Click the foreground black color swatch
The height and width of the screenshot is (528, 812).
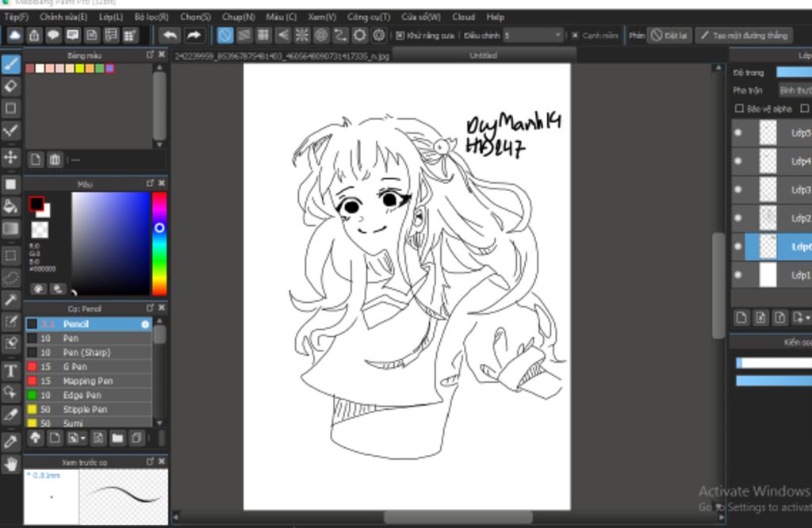coord(36,204)
